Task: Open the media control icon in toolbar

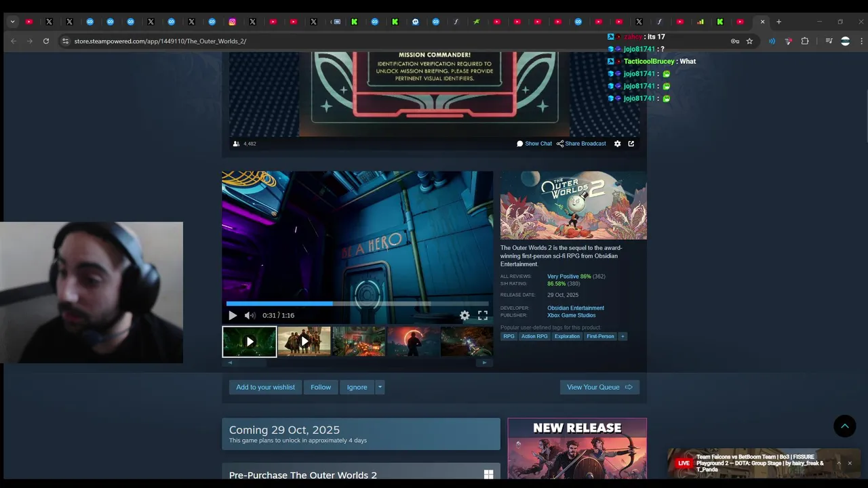Action: [x=829, y=41]
